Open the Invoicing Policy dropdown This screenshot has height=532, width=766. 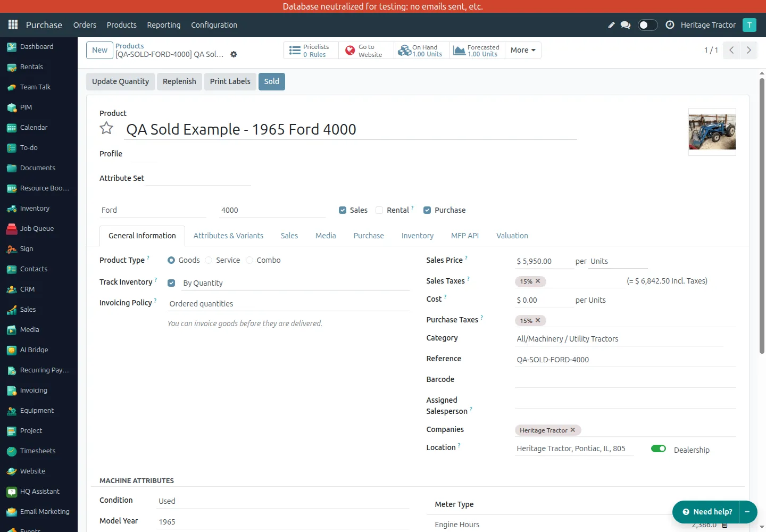point(288,304)
